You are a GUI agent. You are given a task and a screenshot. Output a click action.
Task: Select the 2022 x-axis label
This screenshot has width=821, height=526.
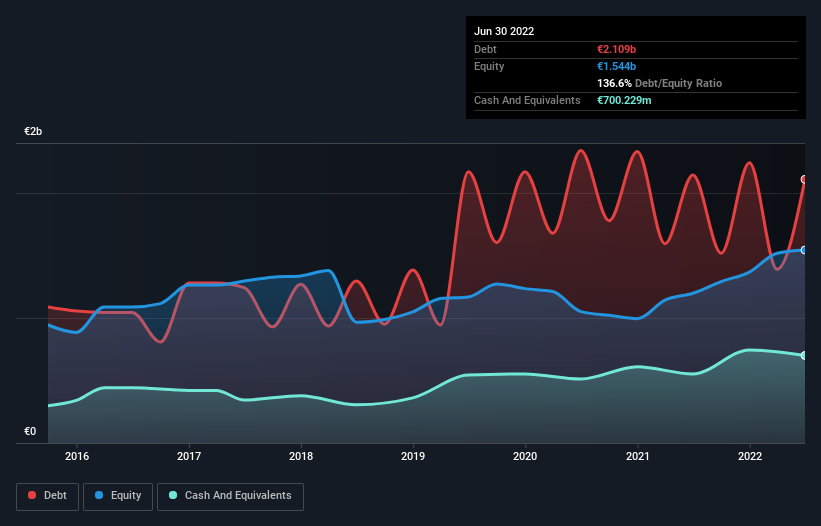pyautogui.click(x=750, y=456)
